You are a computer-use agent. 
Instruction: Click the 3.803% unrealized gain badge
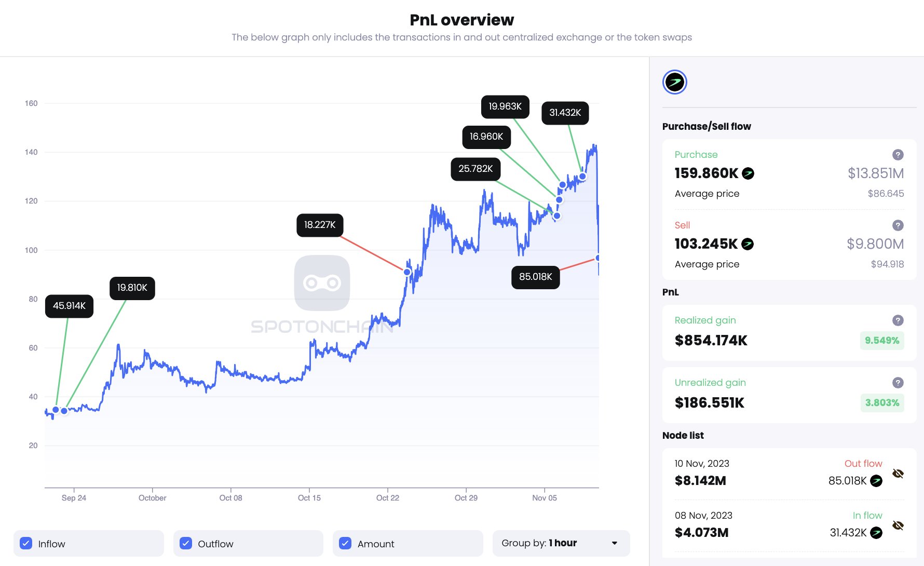tap(881, 403)
